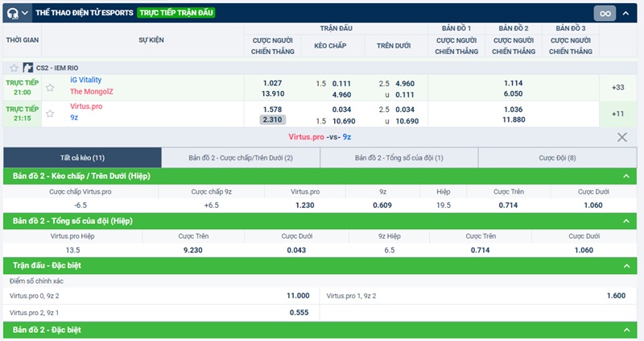The height and width of the screenshot is (341, 644).
Task: Close the Virtus.pro vs 9z panel
Action: point(621,137)
